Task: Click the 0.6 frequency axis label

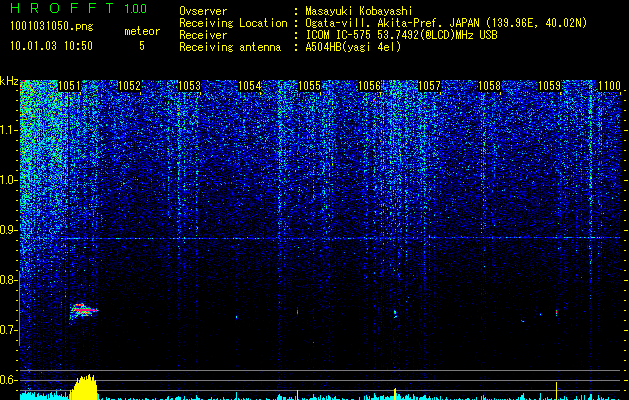Action: pos(9,380)
